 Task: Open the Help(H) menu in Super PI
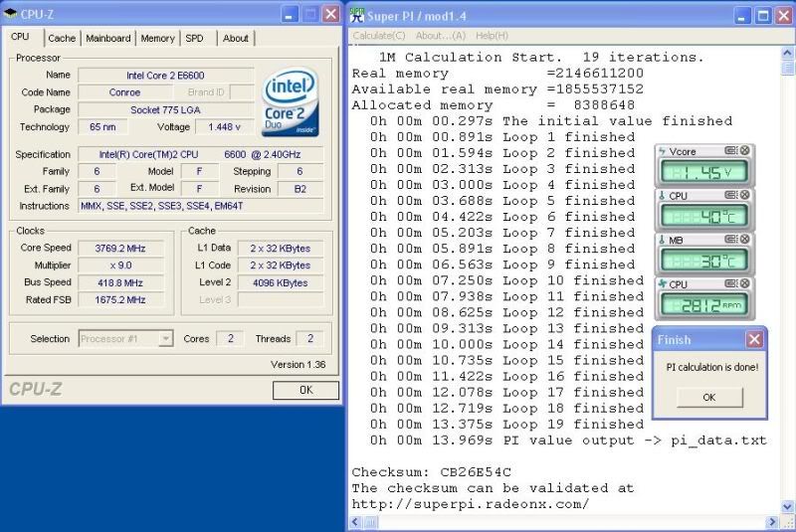(492, 36)
